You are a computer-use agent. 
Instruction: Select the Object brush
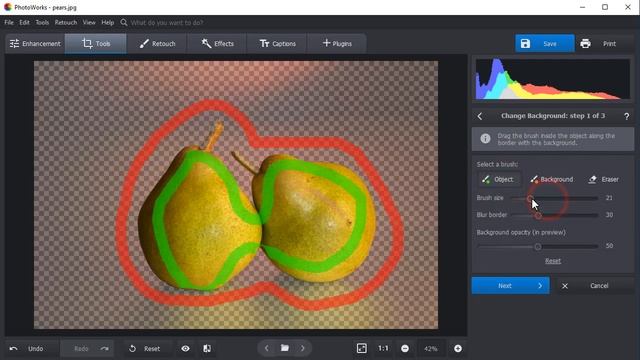pyautogui.click(x=499, y=179)
